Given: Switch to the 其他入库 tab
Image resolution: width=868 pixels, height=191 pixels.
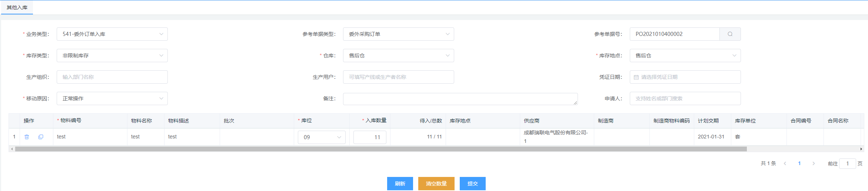Looking at the screenshot, I should pyautogui.click(x=17, y=7).
